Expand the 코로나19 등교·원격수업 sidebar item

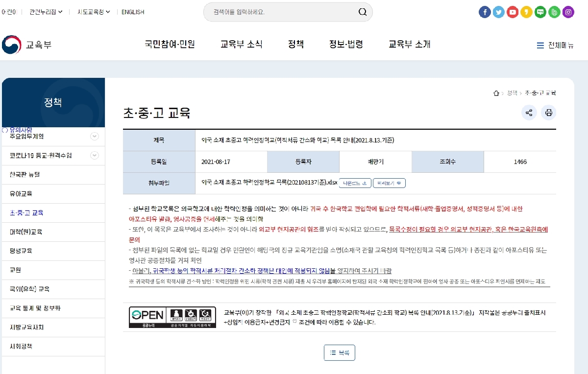coord(95,156)
